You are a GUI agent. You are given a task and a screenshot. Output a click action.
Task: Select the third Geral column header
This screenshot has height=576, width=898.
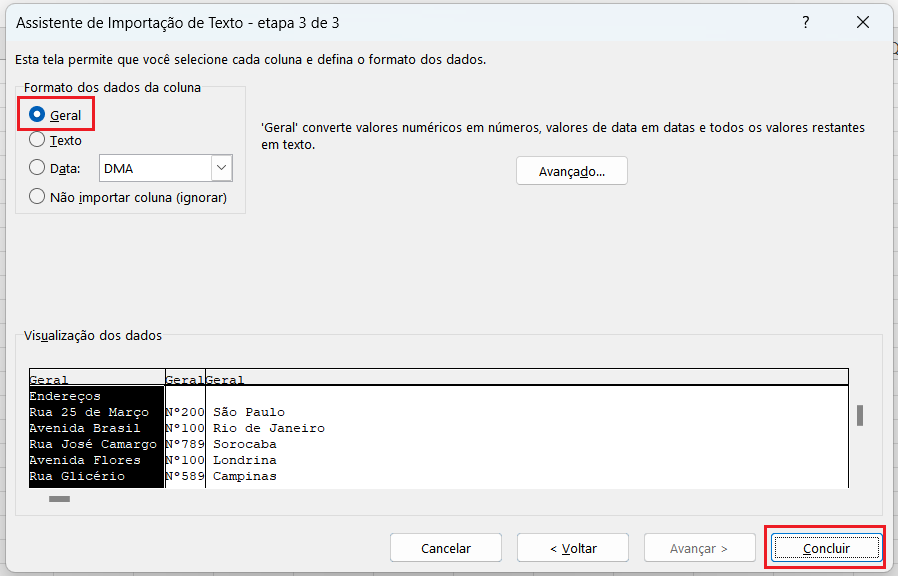[x=225, y=380]
